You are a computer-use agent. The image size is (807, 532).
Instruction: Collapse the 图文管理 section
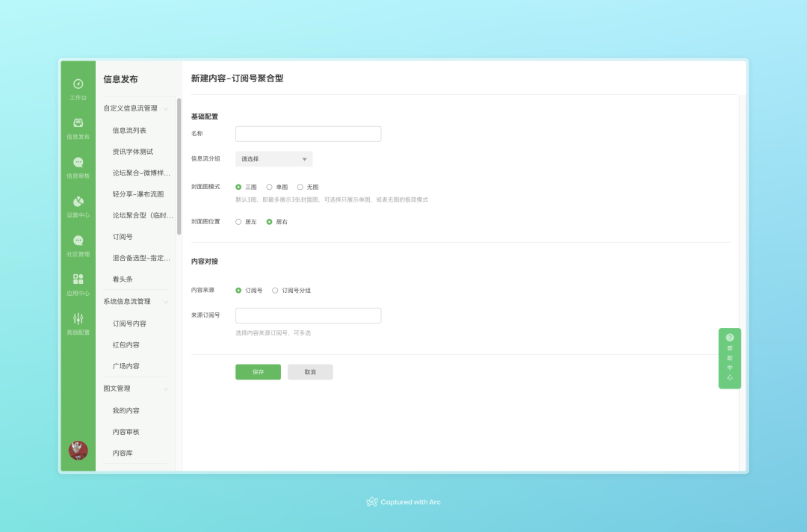tap(166, 389)
